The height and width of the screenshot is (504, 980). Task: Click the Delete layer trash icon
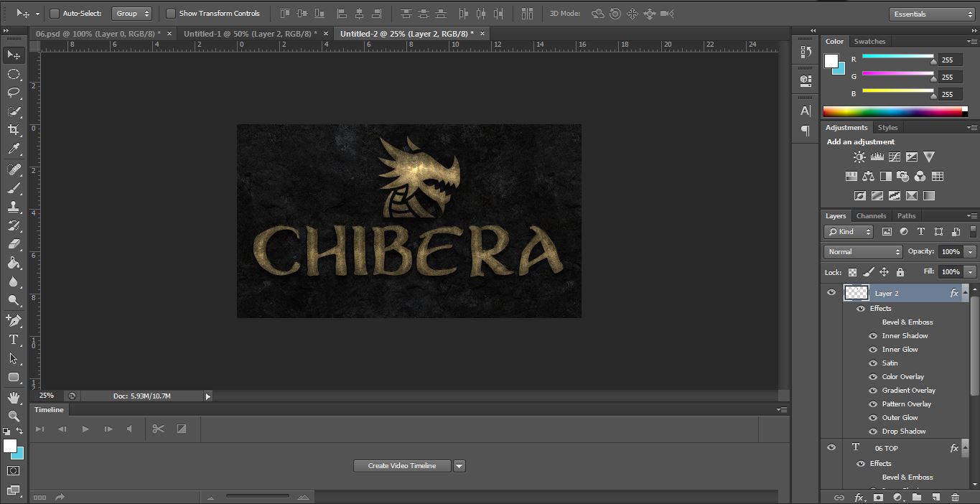click(x=955, y=497)
